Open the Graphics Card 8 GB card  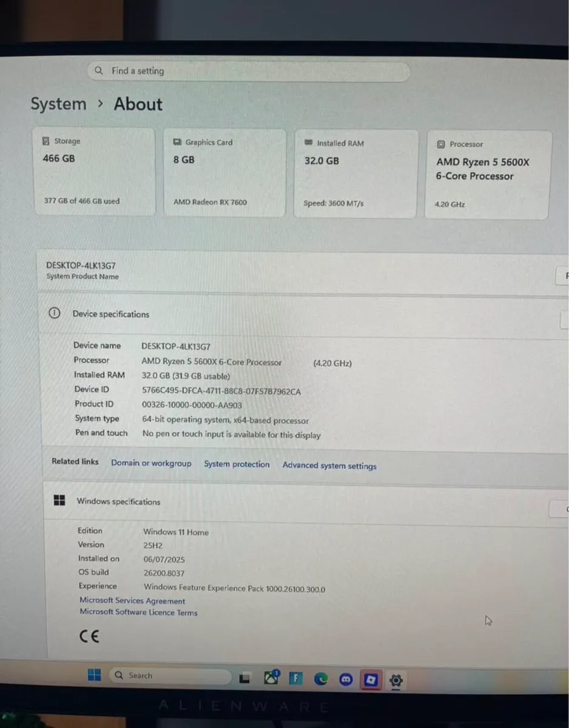click(224, 172)
